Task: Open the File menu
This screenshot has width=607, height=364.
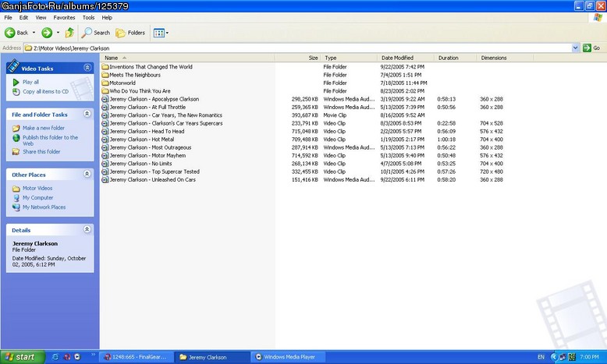Action: pos(8,17)
